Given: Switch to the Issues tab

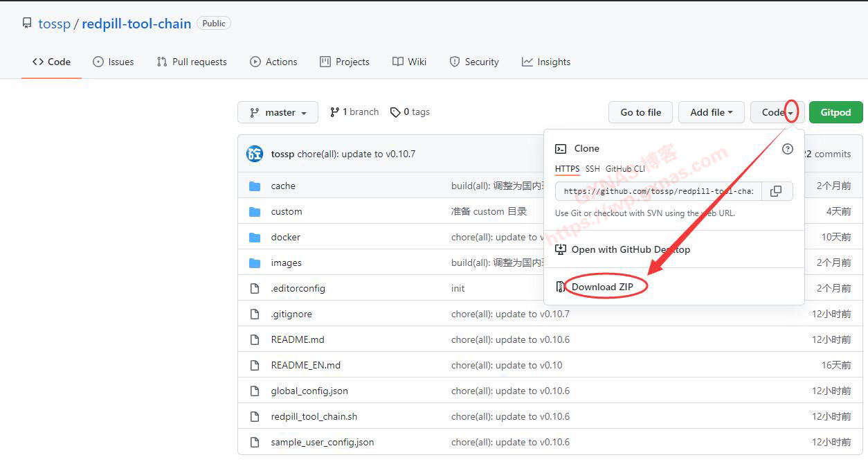Looking at the screenshot, I should [x=113, y=62].
